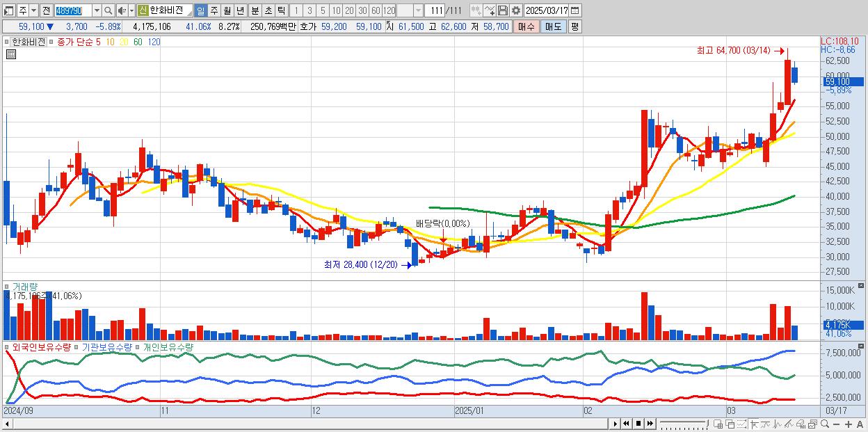Viewport: 868px width, 432px height.
Task: Click the overlapping windows icon in bottom toolbar
Action: [730, 424]
